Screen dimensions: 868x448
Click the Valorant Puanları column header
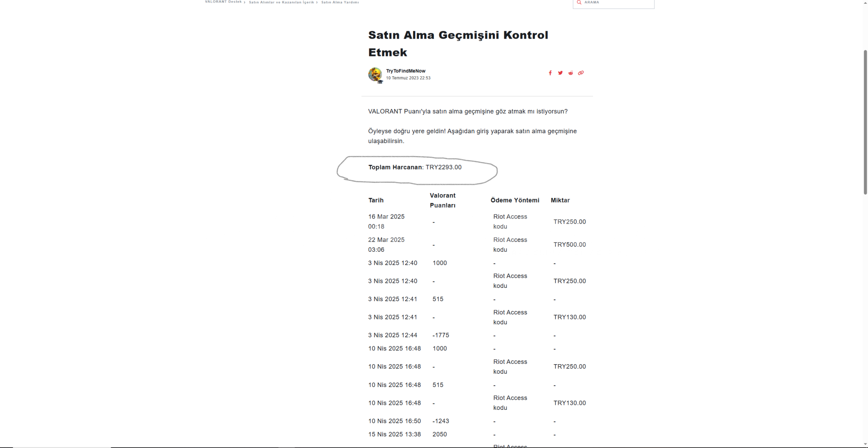point(443,200)
